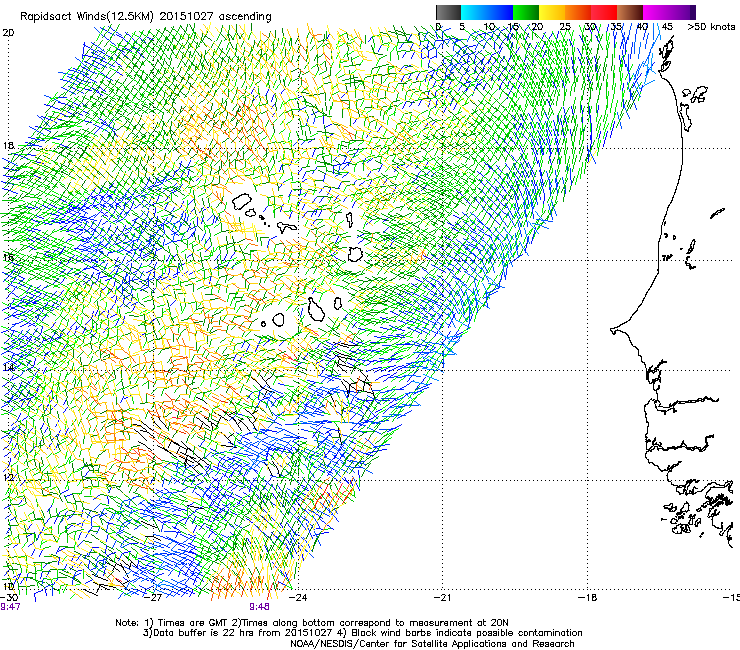Click the '25' legend tick label
740x650 pixels.
pos(565,27)
